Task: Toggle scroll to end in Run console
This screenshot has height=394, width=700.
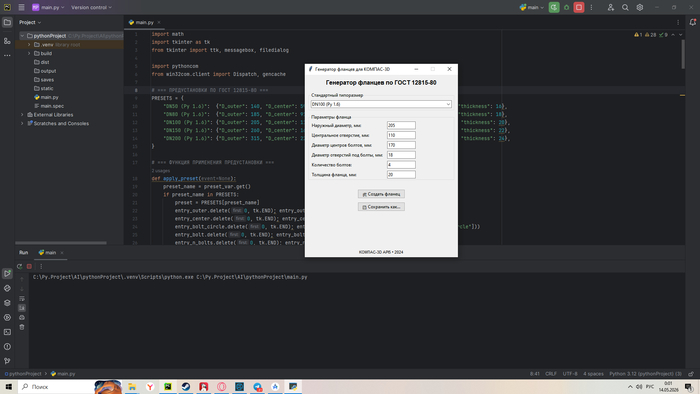Action: tap(22, 308)
